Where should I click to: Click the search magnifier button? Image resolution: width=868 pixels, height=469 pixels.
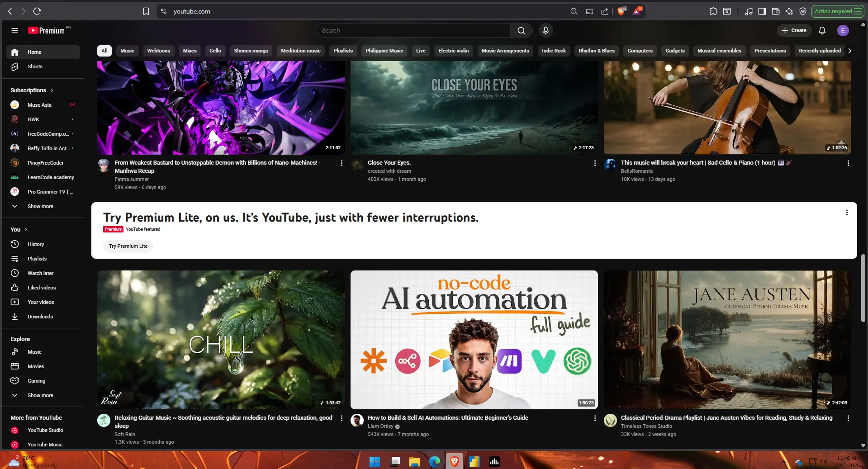click(x=521, y=30)
